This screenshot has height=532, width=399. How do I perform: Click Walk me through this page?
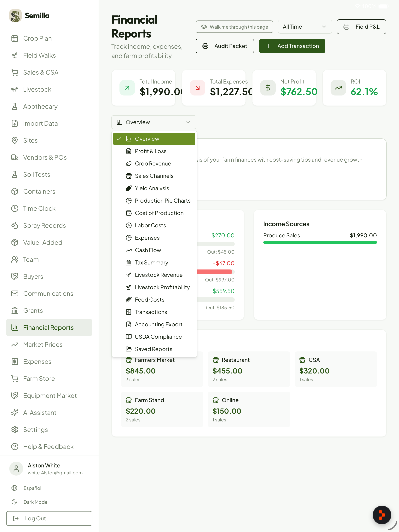(x=234, y=27)
